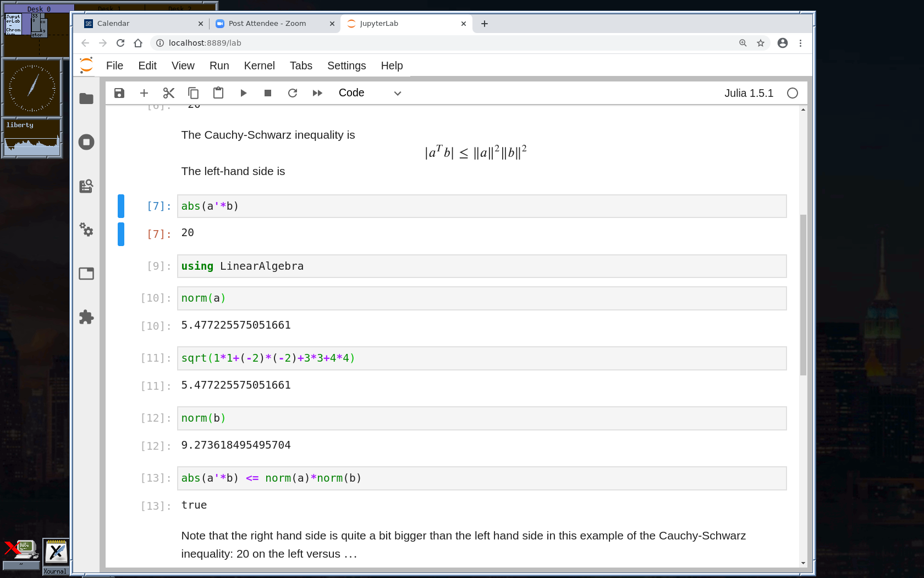This screenshot has width=924, height=578.
Task: Restart kernel and run all cells
Action: tap(317, 93)
